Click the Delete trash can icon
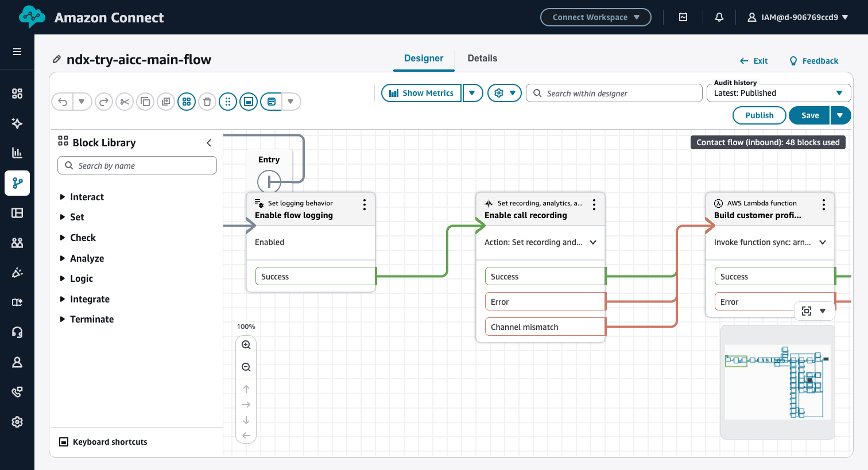This screenshot has width=868, height=470. click(207, 102)
